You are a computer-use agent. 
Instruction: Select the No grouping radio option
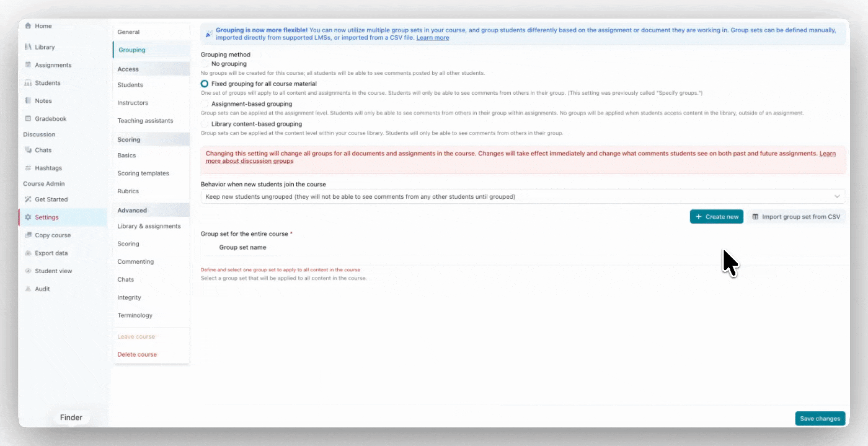point(205,64)
